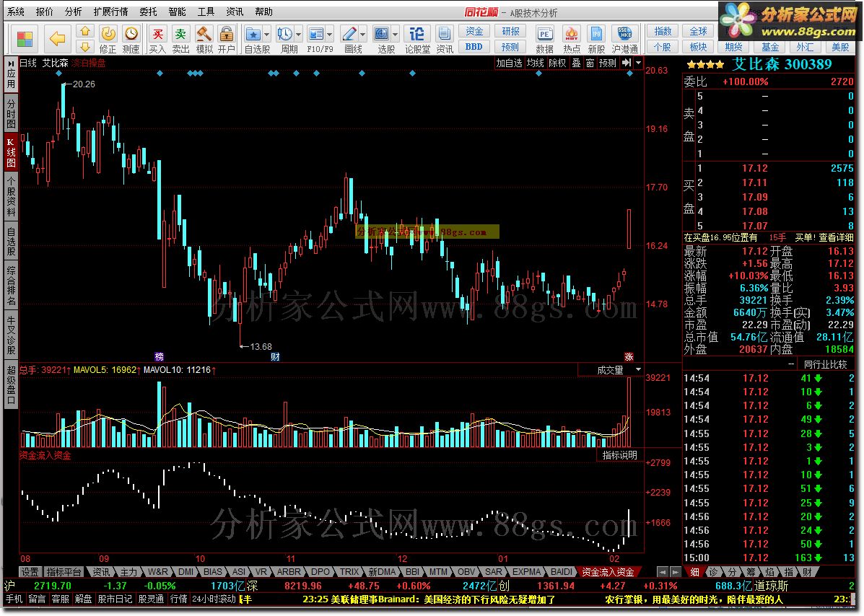The height and width of the screenshot is (616, 864).
Task: Toggle the 应用 sidebar panel
Action: tap(11, 76)
